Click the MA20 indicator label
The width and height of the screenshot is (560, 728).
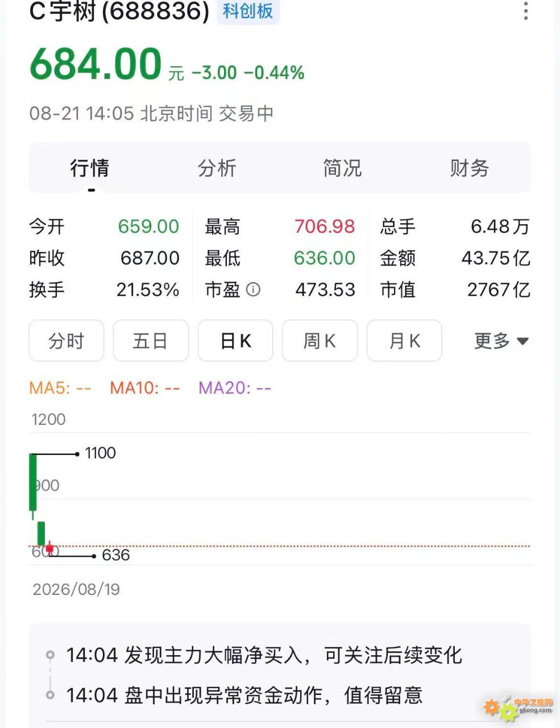coord(235,388)
